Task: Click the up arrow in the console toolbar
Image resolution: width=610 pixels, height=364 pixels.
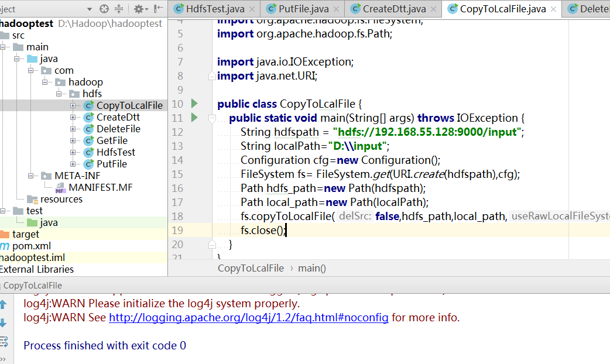Action: 4,304
